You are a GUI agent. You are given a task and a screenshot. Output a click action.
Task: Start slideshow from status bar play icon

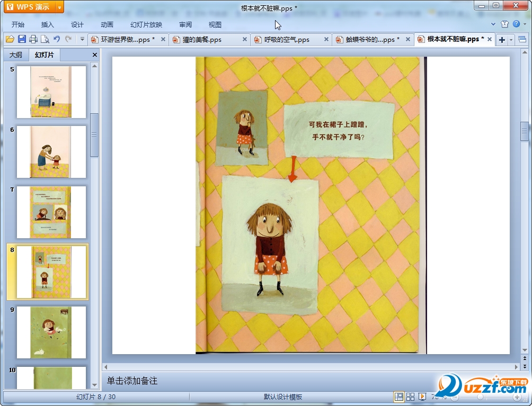[422, 396]
